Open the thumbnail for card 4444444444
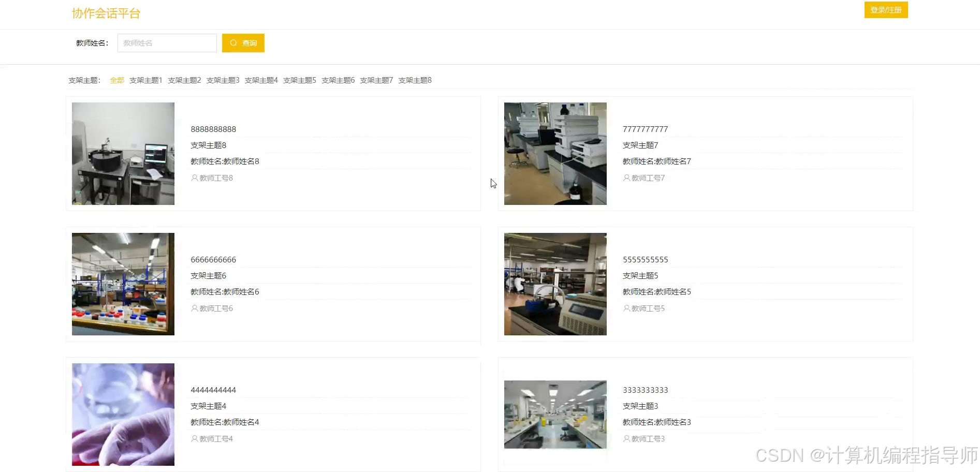Image resolution: width=980 pixels, height=472 pixels. point(123,415)
